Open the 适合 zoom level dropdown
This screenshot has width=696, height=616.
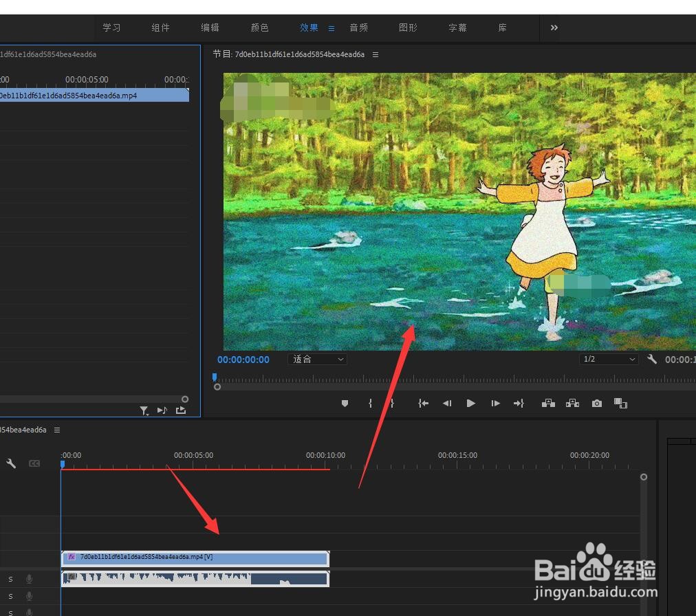click(317, 359)
